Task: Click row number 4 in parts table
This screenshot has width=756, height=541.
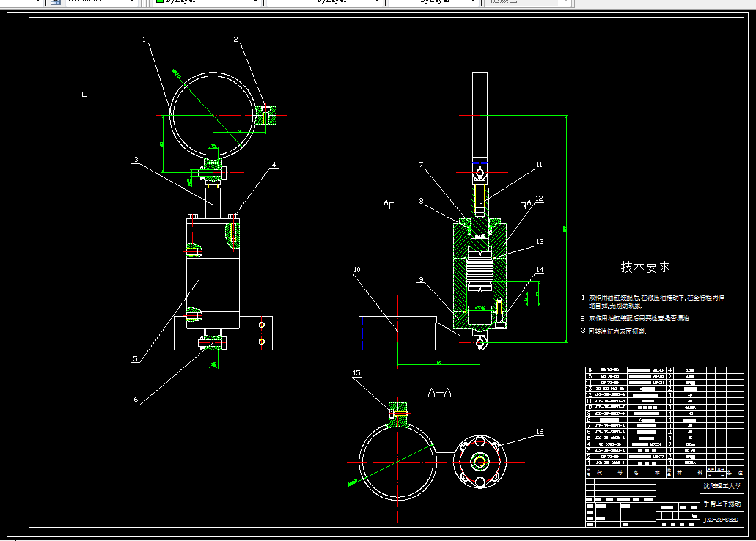Action: pyautogui.click(x=589, y=444)
